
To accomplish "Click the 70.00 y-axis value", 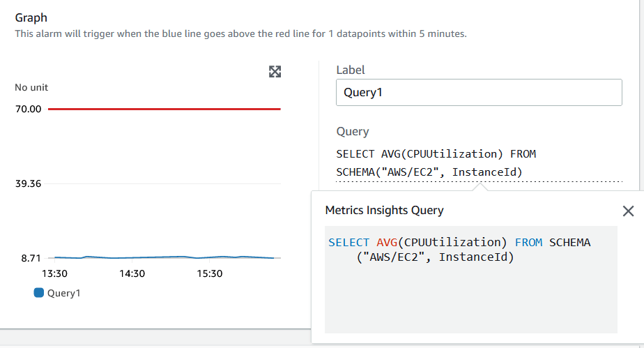I will (x=28, y=109).
